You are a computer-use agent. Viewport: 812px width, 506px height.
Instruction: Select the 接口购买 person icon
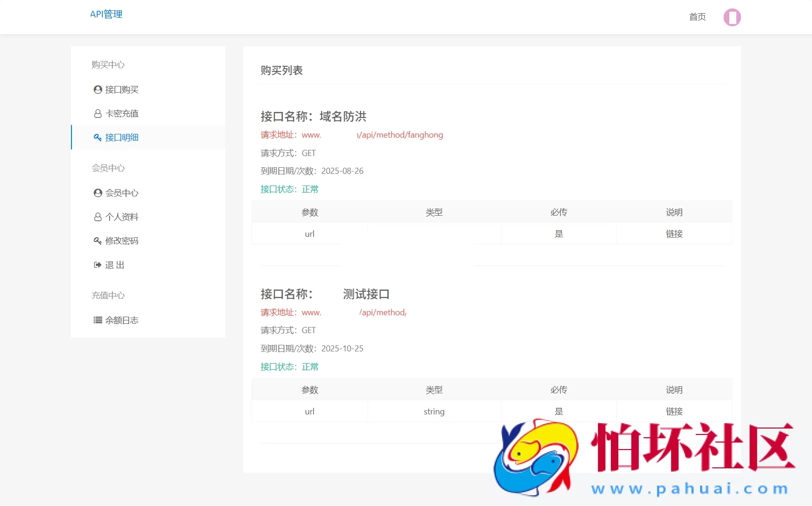coord(97,89)
